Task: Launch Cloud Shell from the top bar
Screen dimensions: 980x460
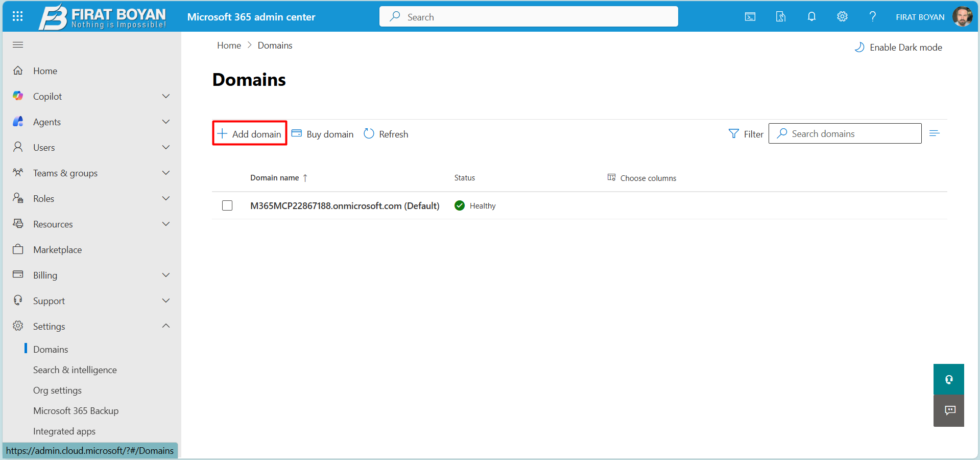Action: (x=750, y=16)
